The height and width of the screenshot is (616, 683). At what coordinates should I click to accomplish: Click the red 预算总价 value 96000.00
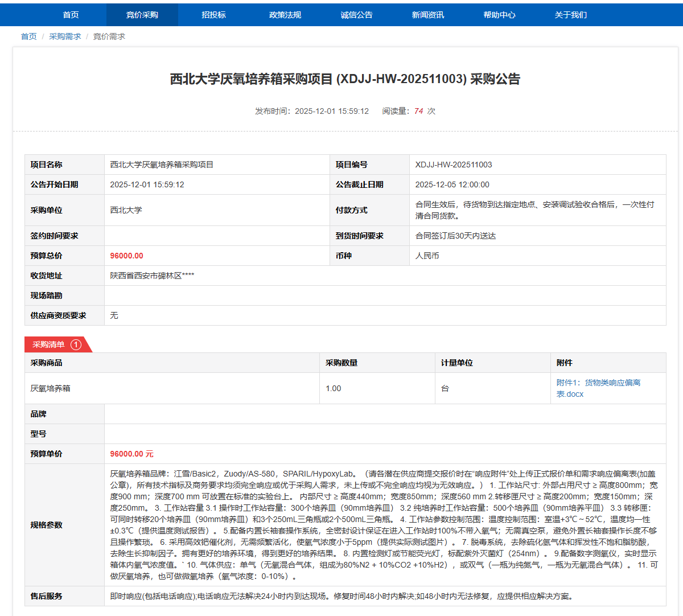[x=126, y=256]
